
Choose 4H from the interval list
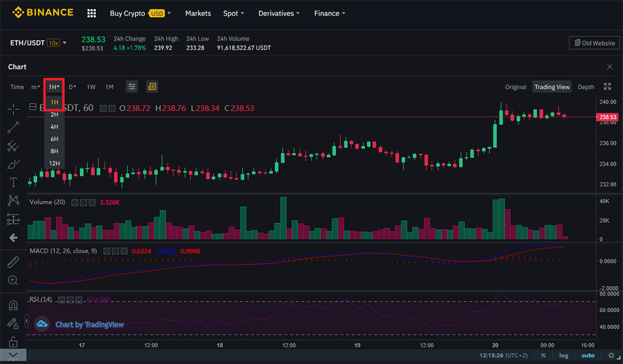[x=55, y=127]
